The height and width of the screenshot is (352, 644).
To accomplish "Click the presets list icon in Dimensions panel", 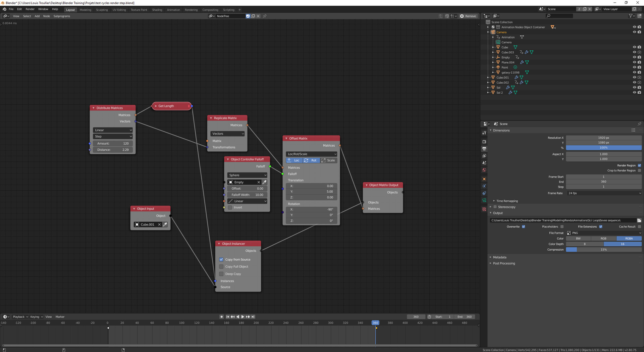I will [x=633, y=130].
